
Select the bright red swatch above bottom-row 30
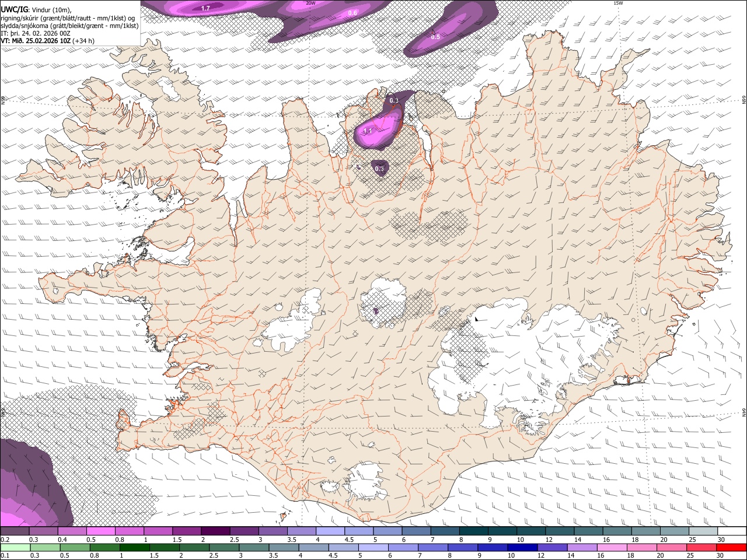(x=731, y=547)
